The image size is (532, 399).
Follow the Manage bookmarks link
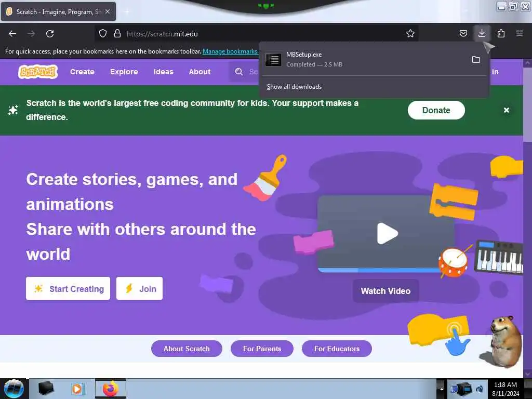click(230, 51)
